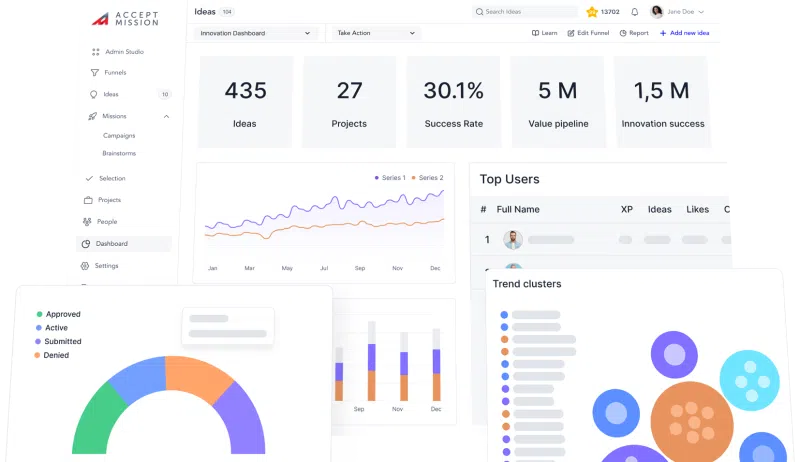Image resolution: width=800 pixels, height=462 pixels.
Task: Click the Nov stacked bar
Action: pyautogui.click(x=404, y=366)
